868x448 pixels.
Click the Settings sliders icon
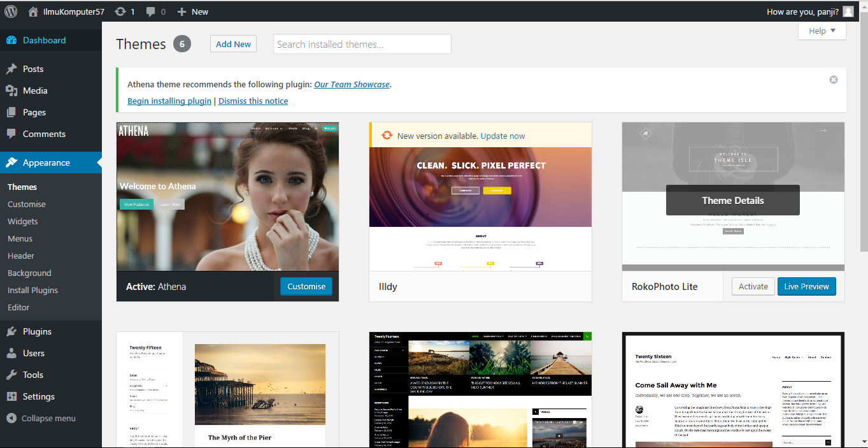click(11, 396)
